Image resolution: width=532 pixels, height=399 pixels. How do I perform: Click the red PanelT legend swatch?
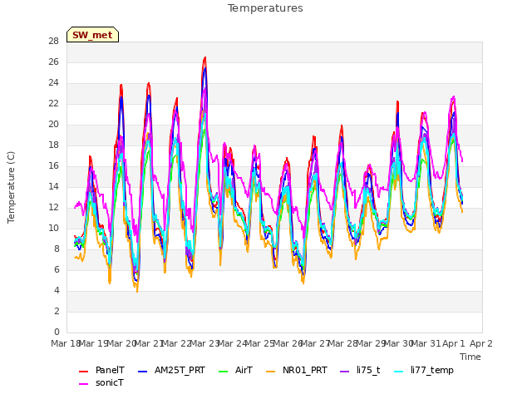coord(83,372)
